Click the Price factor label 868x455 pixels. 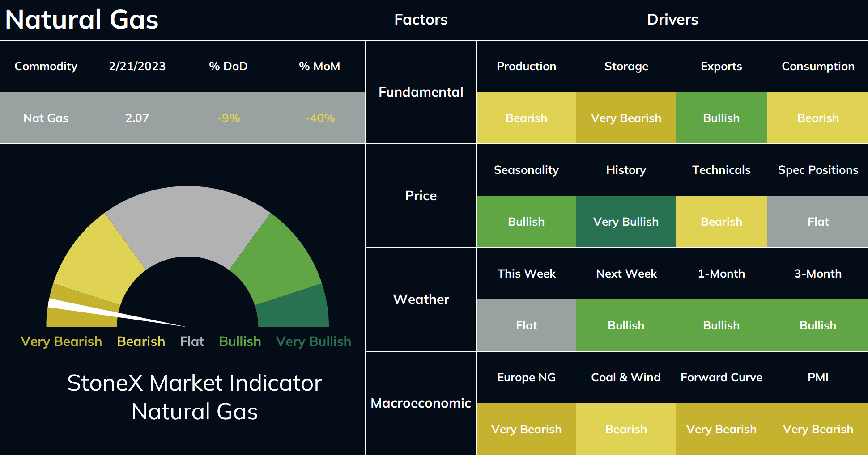click(x=421, y=196)
